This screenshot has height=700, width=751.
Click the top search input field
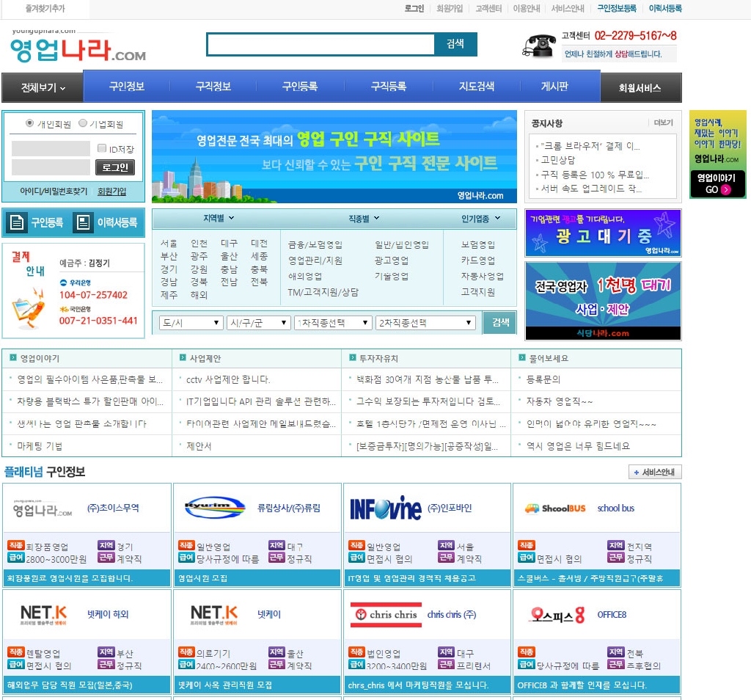click(x=321, y=45)
